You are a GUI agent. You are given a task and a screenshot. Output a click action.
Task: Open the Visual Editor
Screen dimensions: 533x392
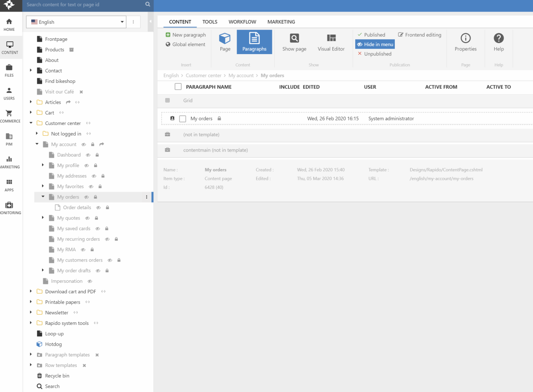331,42
